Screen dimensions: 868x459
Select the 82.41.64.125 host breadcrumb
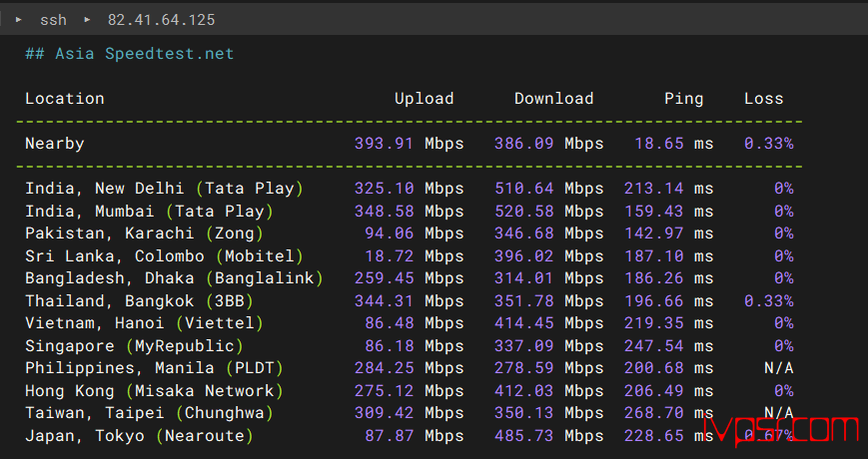tap(161, 20)
